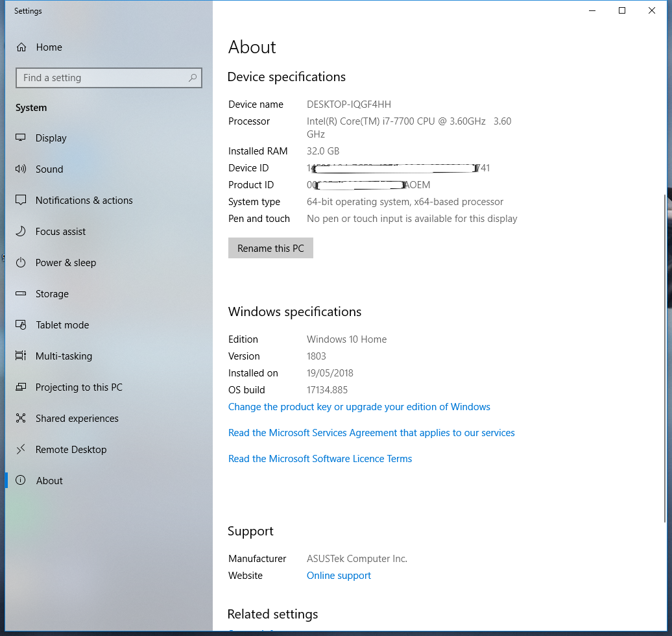Click the Projecting to this PC icon

(21, 387)
